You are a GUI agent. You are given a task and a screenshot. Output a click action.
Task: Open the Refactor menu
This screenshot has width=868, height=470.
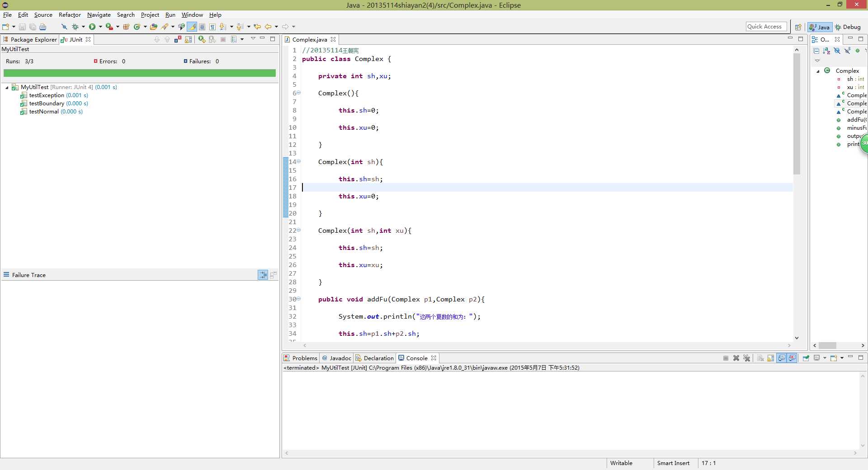point(70,14)
